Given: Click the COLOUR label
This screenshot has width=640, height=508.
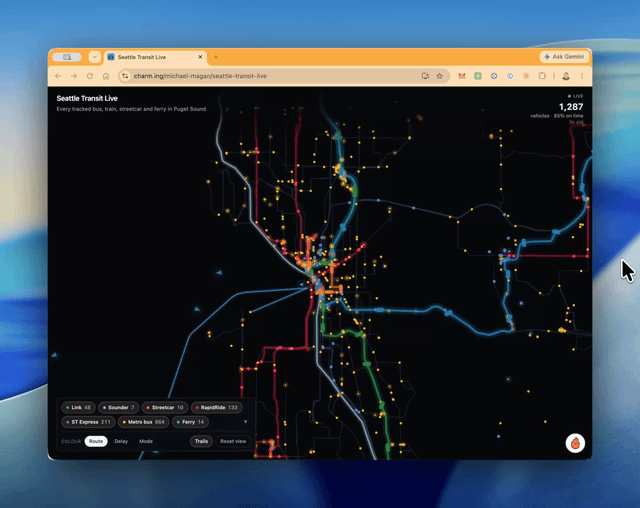Looking at the screenshot, I should click(x=71, y=441).
